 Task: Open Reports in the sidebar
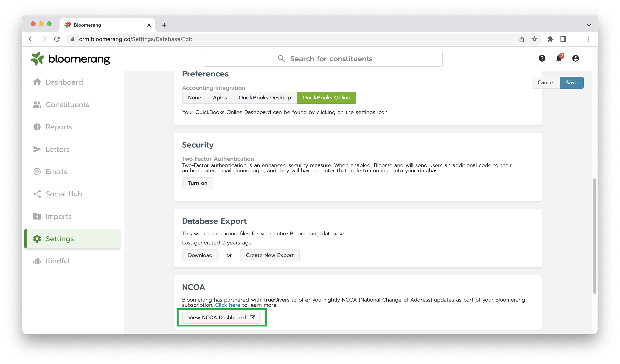[x=59, y=127]
